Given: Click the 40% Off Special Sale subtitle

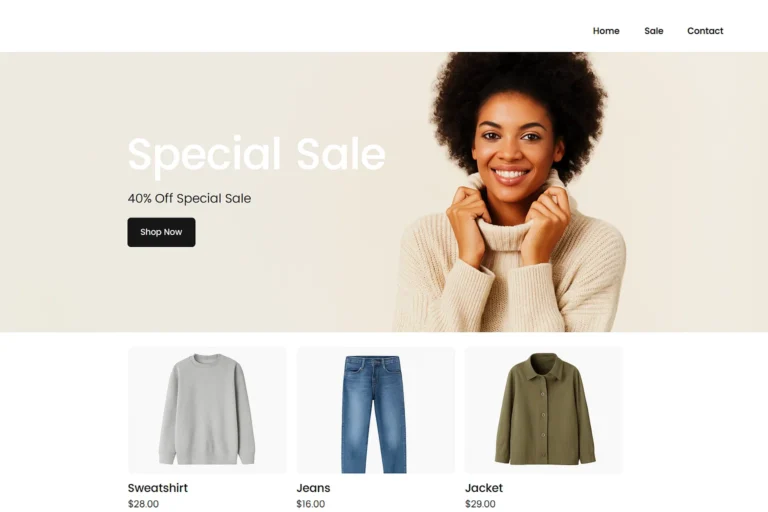Looking at the screenshot, I should pyautogui.click(x=189, y=198).
